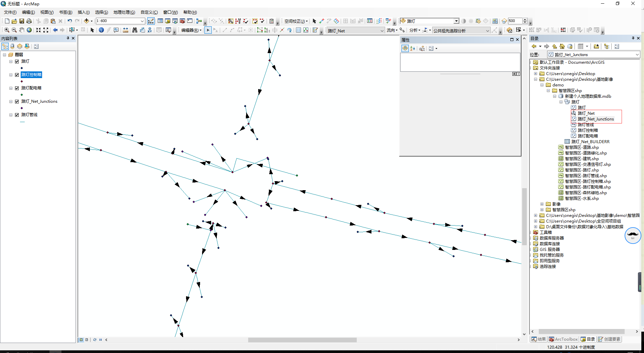Open the 编辑器(R) dropdown button
Image resolution: width=644 pixels, height=353 pixels.
tap(191, 30)
